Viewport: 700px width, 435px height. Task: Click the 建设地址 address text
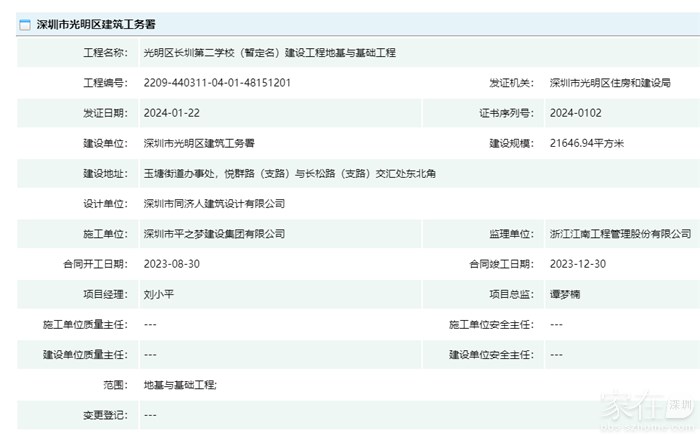[x=289, y=174]
